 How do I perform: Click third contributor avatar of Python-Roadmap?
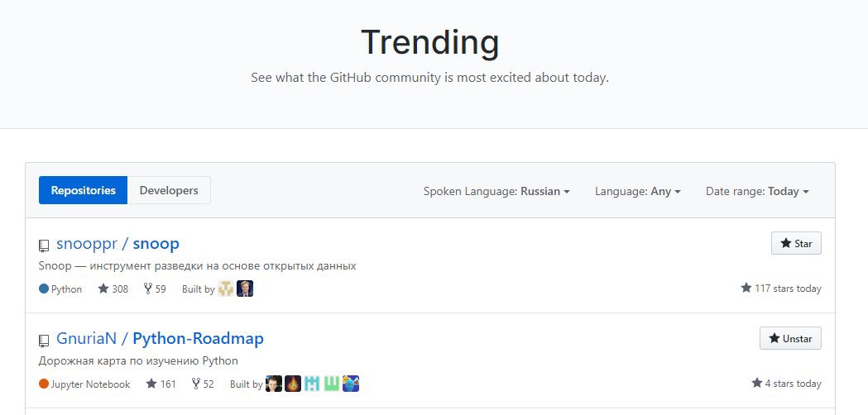(x=312, y=384)
